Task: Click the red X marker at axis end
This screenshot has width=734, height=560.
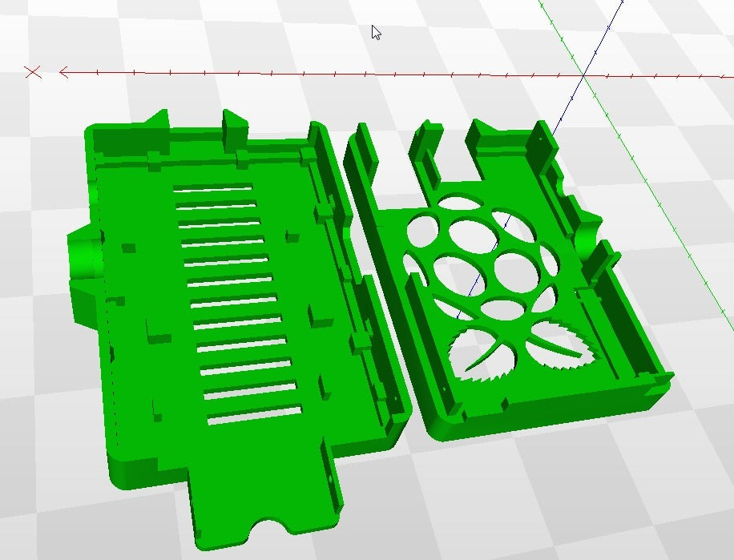Action: click(33, 72)
